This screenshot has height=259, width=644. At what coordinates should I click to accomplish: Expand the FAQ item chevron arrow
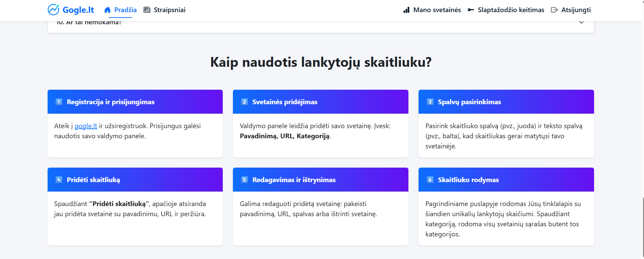pos(581,23)
